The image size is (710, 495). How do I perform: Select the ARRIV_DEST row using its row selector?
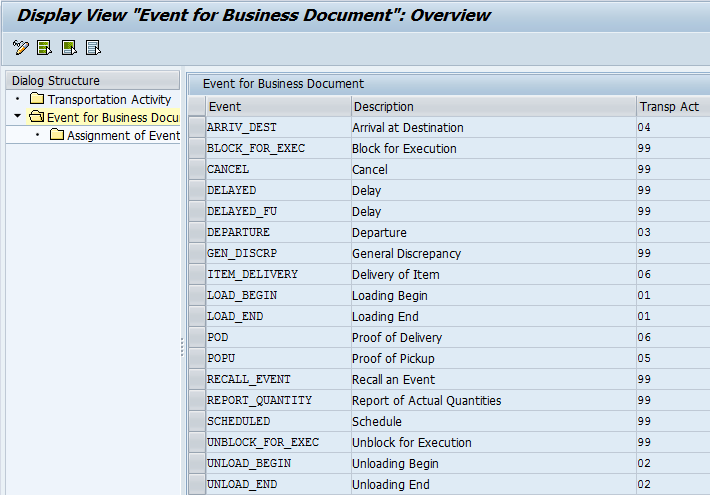coord(197,127)
